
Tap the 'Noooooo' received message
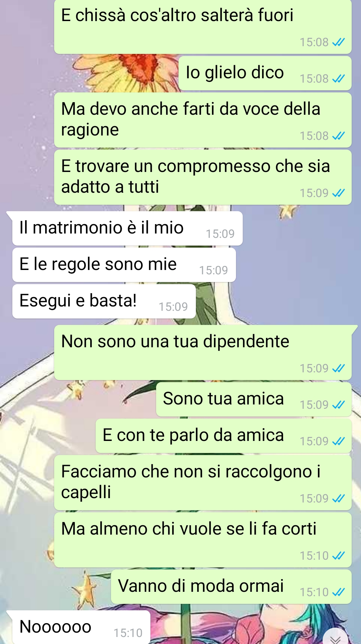pos(81,627)
